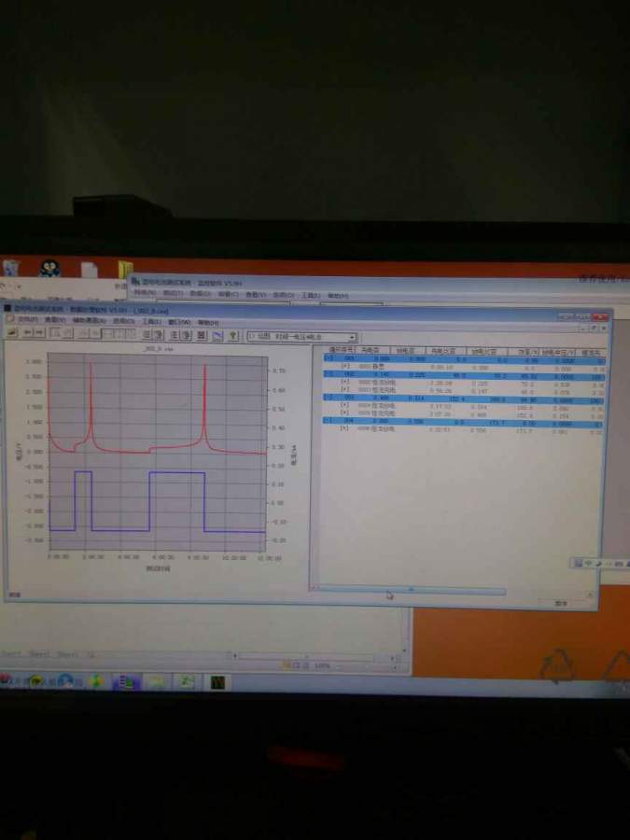Expand step 0002 恒流充电 row
The height and width of the screenshot is (840, 630).
click(345, 382)
